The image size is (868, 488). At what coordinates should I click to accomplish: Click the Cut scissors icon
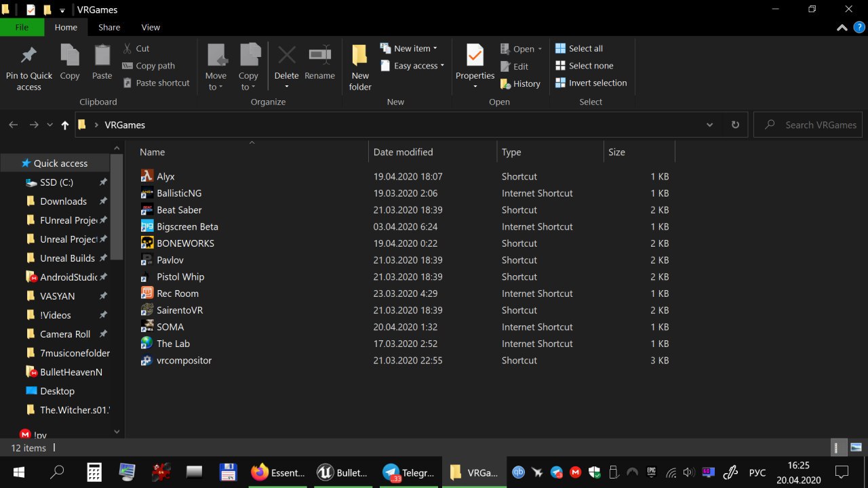127,48
